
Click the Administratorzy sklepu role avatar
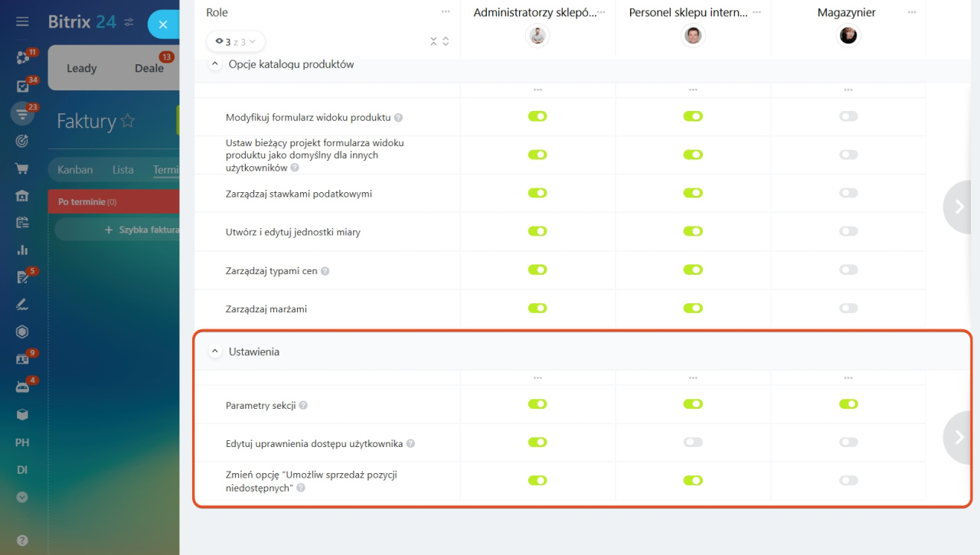pyautogui.click(x=537, y=35)
